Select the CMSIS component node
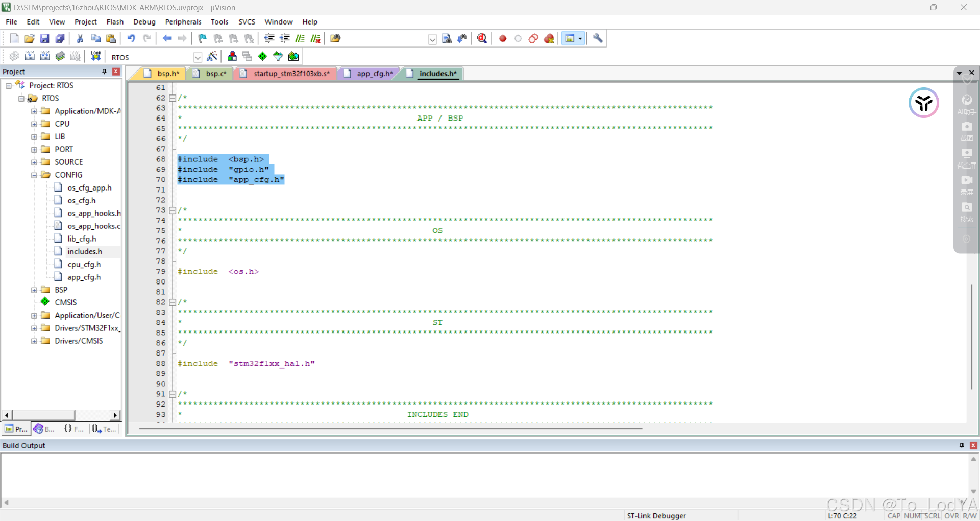Viewport: 980px width, 521px height. click(65, 302)
